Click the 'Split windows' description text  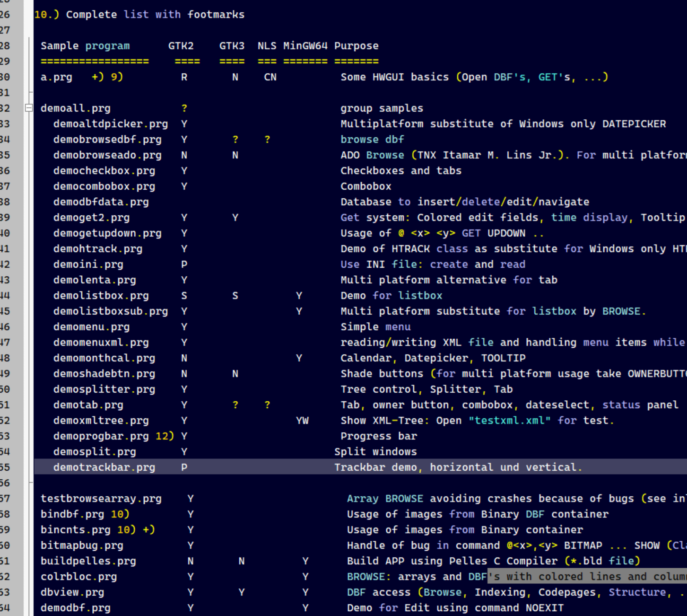(375, 451)
